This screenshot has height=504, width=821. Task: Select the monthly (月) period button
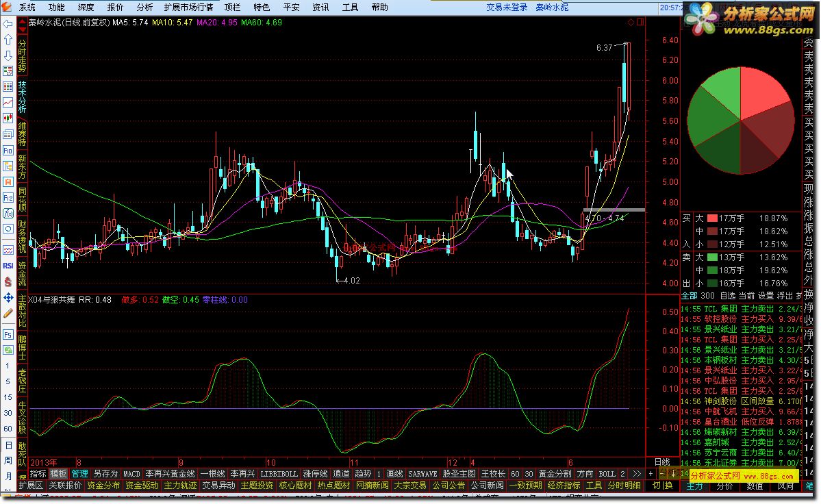pos(8,476)
